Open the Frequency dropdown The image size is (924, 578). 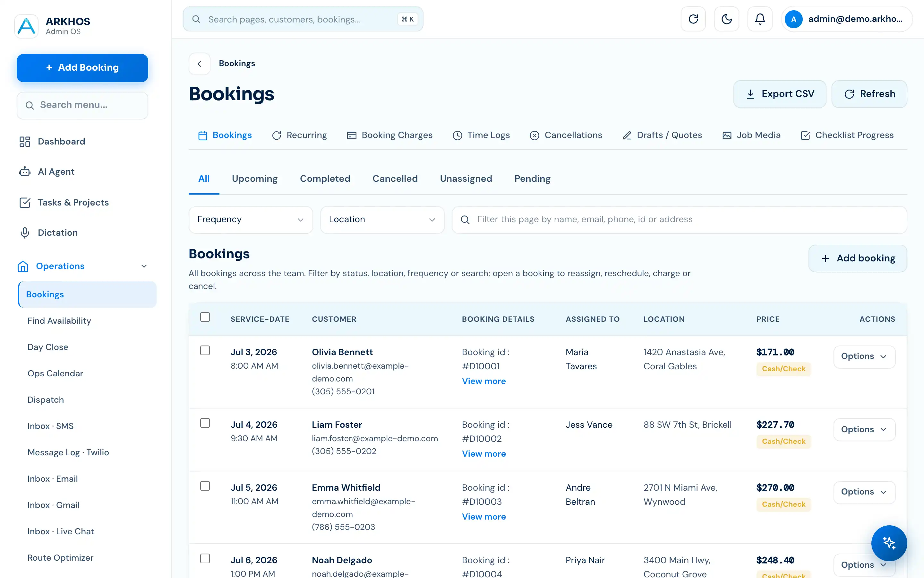tap(251, 220)
